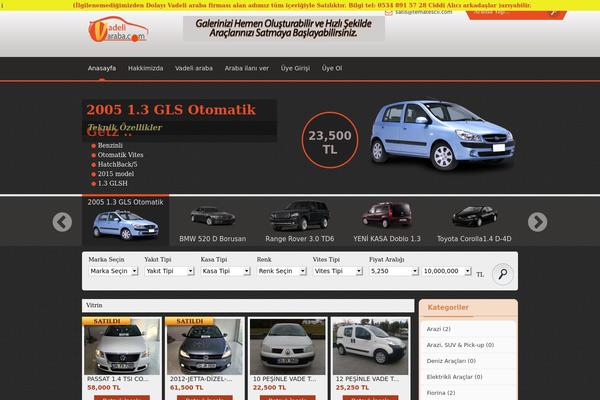Open the Vites Tipi dropdown
This screenshot has height=400, width=600.
coord(338,271)
